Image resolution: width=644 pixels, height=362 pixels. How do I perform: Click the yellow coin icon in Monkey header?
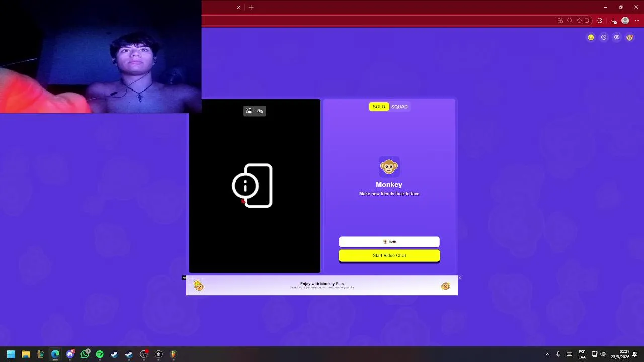pyautogui.click(x=591, y=37)
